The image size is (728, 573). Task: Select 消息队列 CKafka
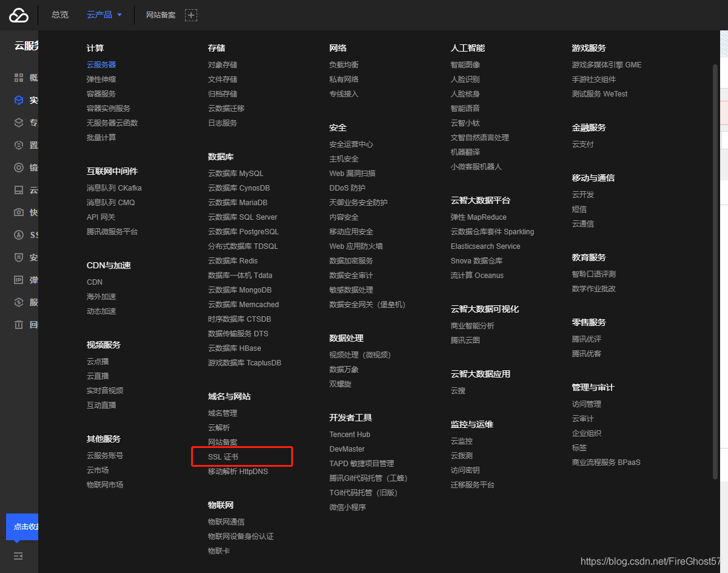(x=114, y=188)
